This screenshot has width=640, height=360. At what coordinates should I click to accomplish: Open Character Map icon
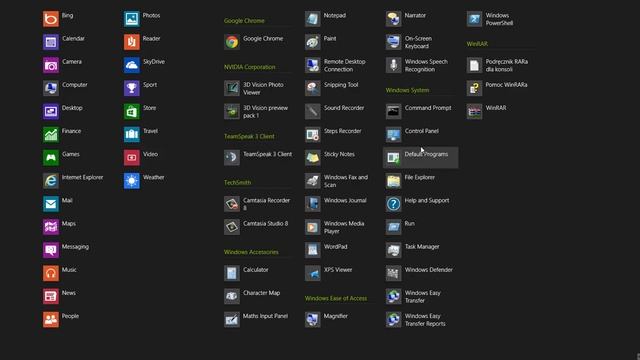(232, 296)
